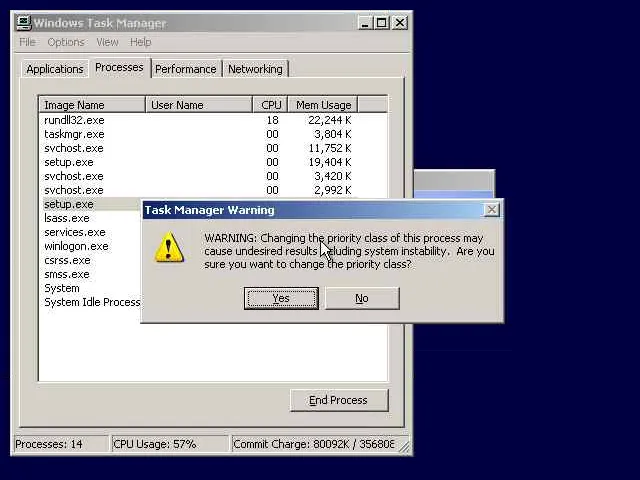Select the System process row
The image size is (640, 480).
pos(62,288)
